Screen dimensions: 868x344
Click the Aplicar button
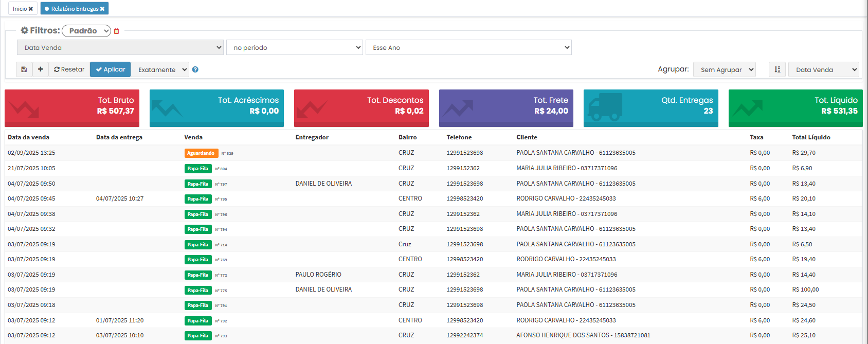[111, 69]
